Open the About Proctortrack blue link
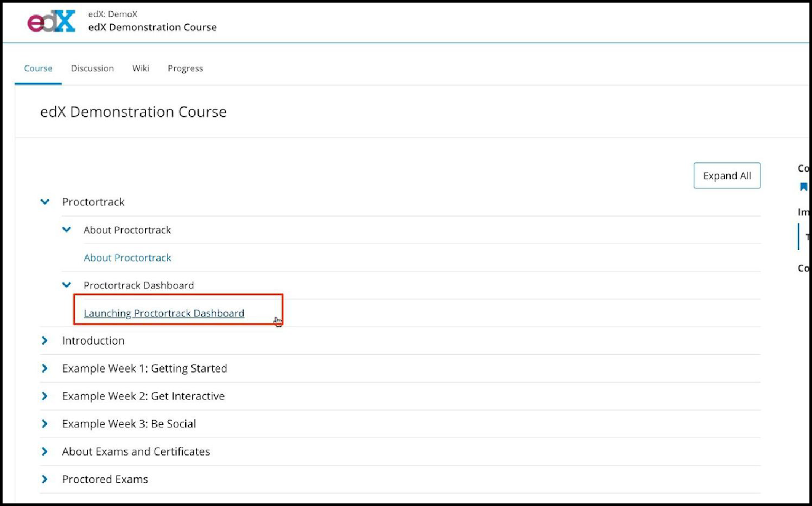Image resolution: width=812 pixels, height=506 pixels. click(x=127, y=258)
